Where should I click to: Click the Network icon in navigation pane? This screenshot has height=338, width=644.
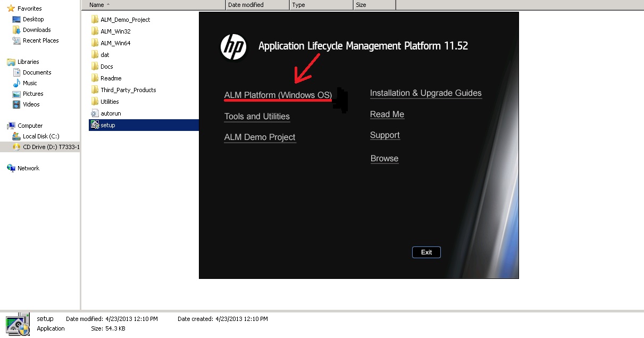coord(11,168)
